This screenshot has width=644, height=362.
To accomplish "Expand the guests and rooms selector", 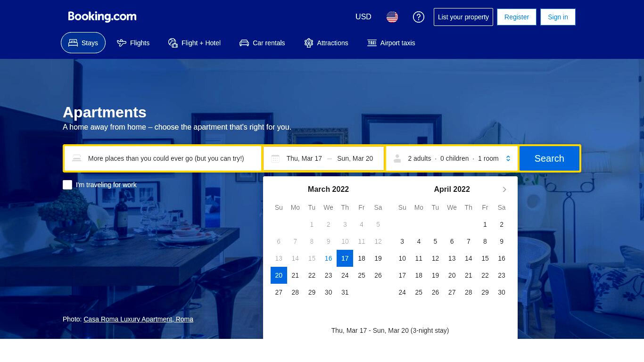I will [x=452, y=158].
